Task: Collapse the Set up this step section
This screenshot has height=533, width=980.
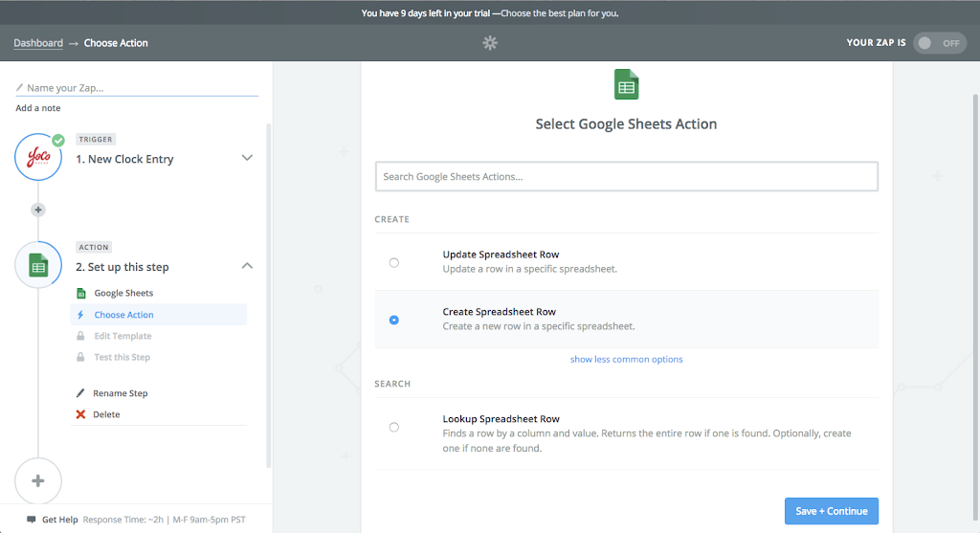Action: click(x=247, y=266)
